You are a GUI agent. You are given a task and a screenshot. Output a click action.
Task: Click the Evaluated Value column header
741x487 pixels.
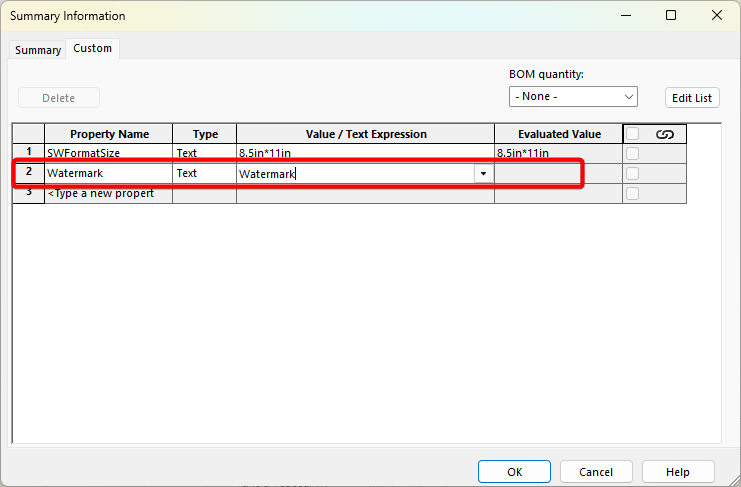click(x=559, y=134)
